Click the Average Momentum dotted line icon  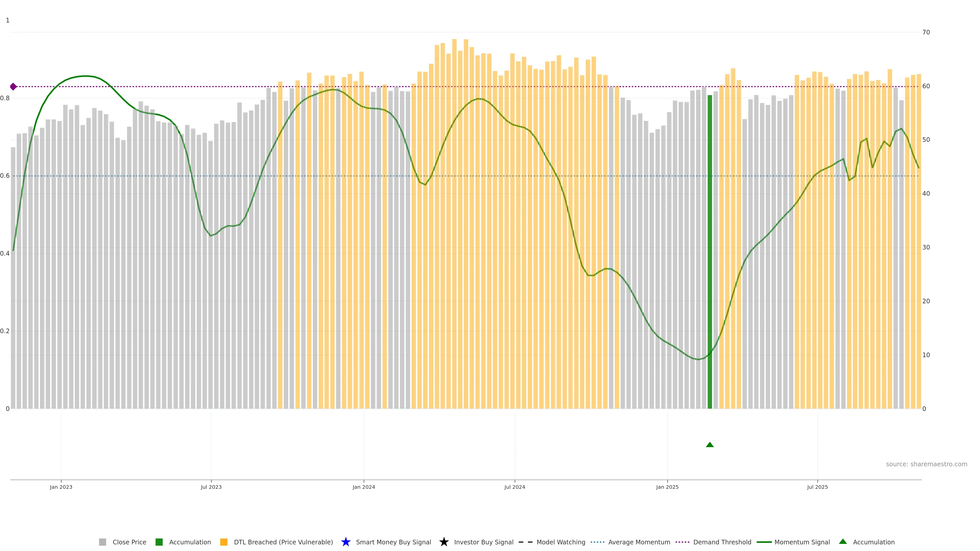click(597, 542)
